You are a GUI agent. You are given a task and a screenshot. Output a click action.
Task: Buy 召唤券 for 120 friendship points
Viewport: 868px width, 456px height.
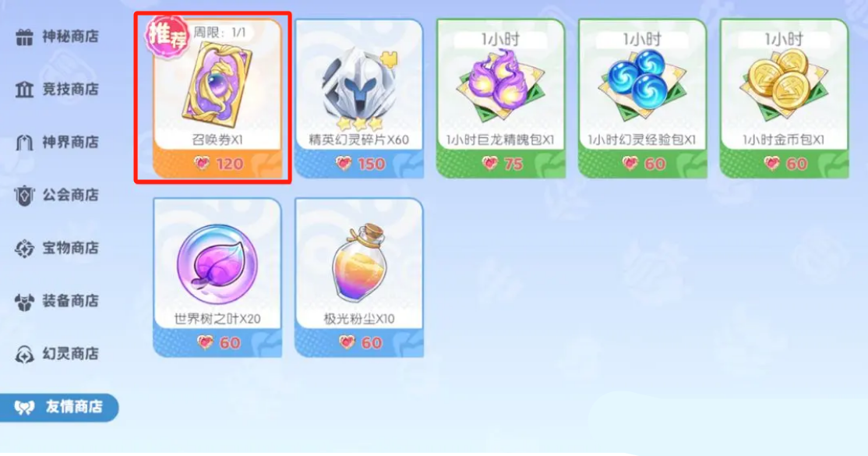point(217,164)
